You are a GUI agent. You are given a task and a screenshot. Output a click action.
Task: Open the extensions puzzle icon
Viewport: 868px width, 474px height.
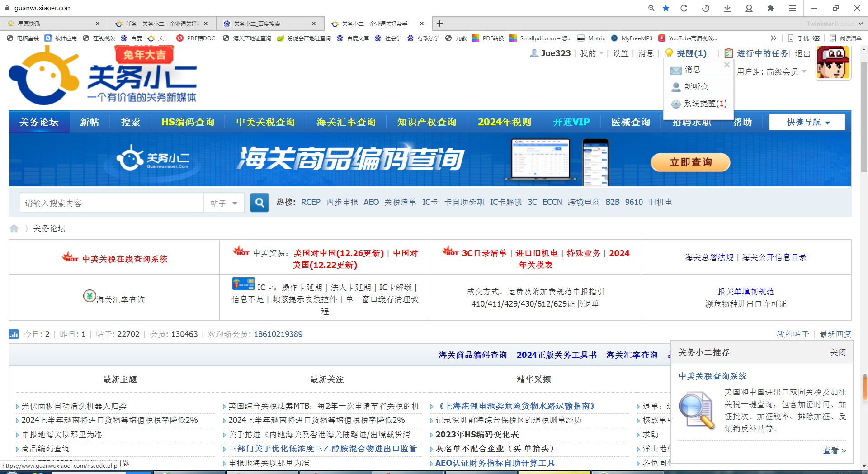click(771, 8)
